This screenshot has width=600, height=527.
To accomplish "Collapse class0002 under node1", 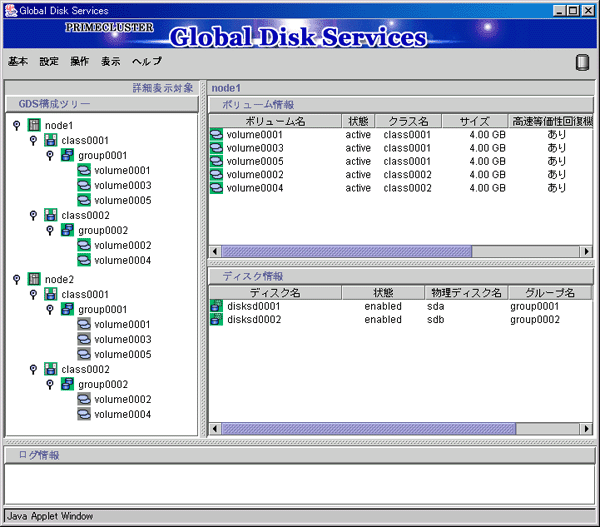I will 33,215.
